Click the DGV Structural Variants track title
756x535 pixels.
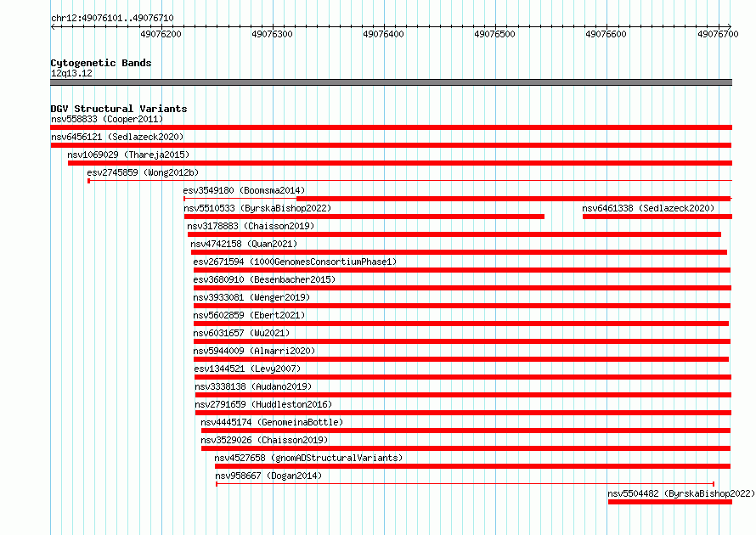(x=119, y=109)
